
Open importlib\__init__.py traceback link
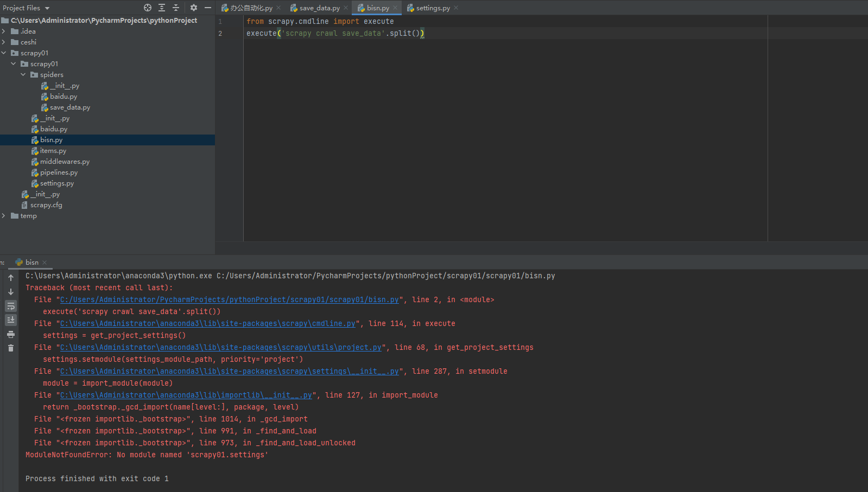[x=186, y=395]
